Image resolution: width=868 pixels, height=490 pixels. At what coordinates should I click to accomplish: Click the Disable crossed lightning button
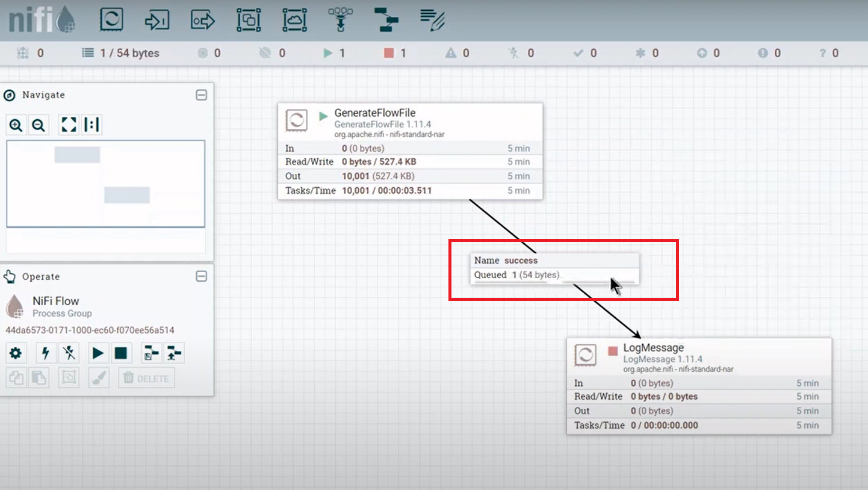pos(69,353)
